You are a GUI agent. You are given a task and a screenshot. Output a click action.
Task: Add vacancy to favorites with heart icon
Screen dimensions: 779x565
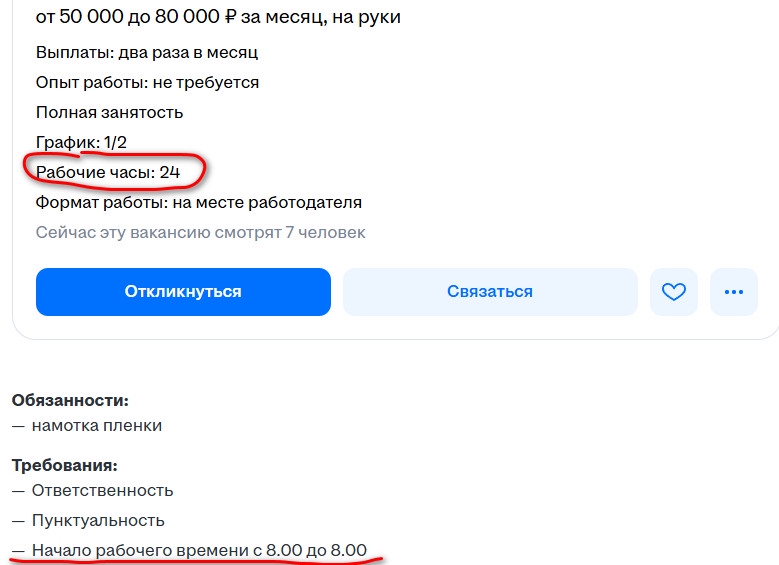[x=674, y=292]
